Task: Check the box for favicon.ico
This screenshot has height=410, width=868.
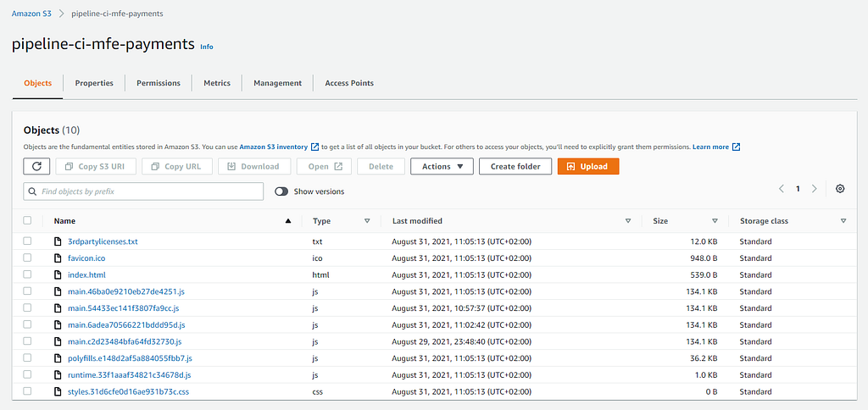Action: point(27,258)
